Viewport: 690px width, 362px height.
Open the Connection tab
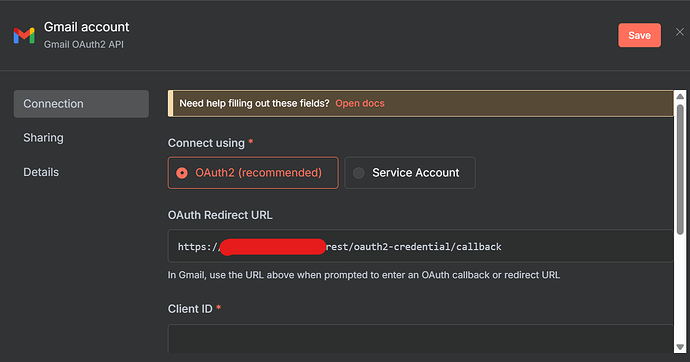(x=81, y=104)
